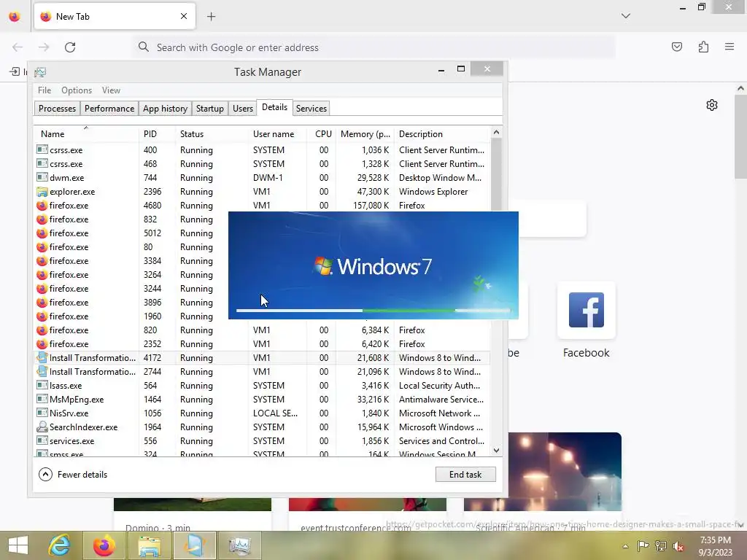Click the Firefox back arrow
The height and width of the screenshot is (560, 747).
coord(18,47)
